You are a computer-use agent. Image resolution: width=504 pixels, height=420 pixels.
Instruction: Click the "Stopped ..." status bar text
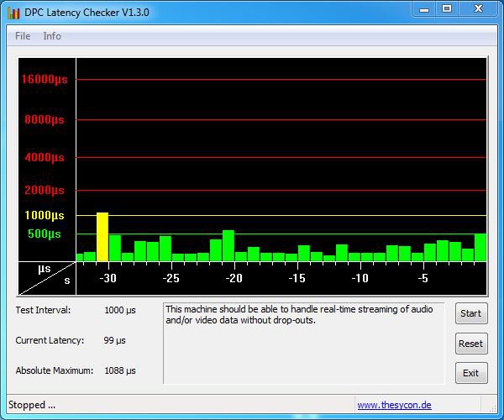[x=32, y=405]
